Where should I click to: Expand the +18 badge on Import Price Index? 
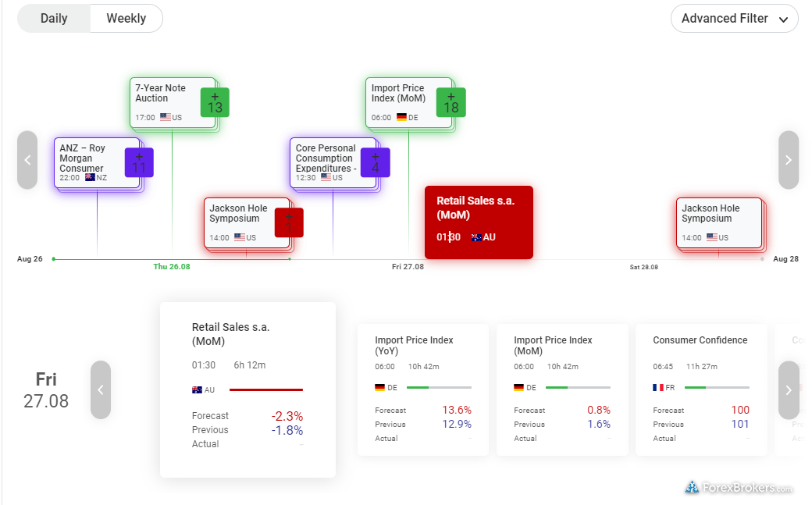(451, 102)
